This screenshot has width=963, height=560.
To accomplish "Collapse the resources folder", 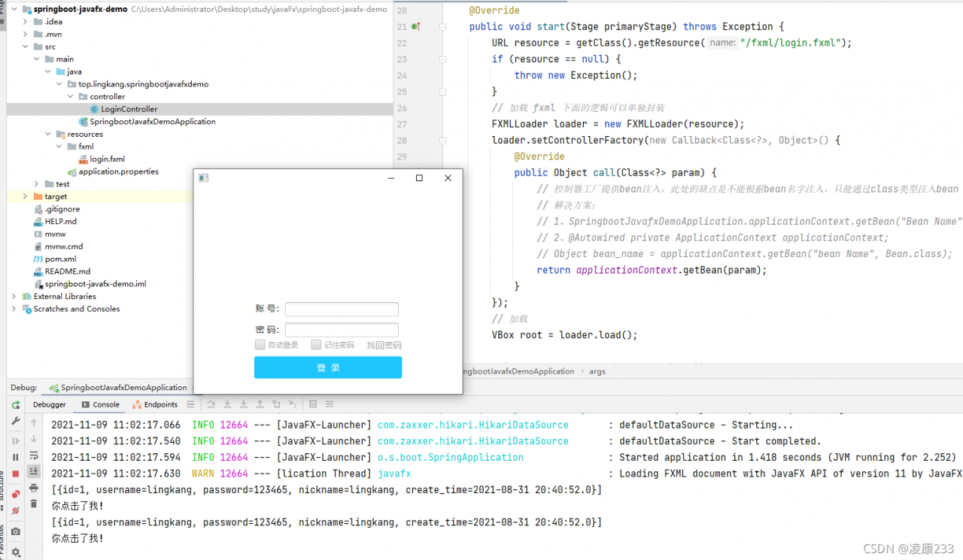I will click(x=48, y=135).
